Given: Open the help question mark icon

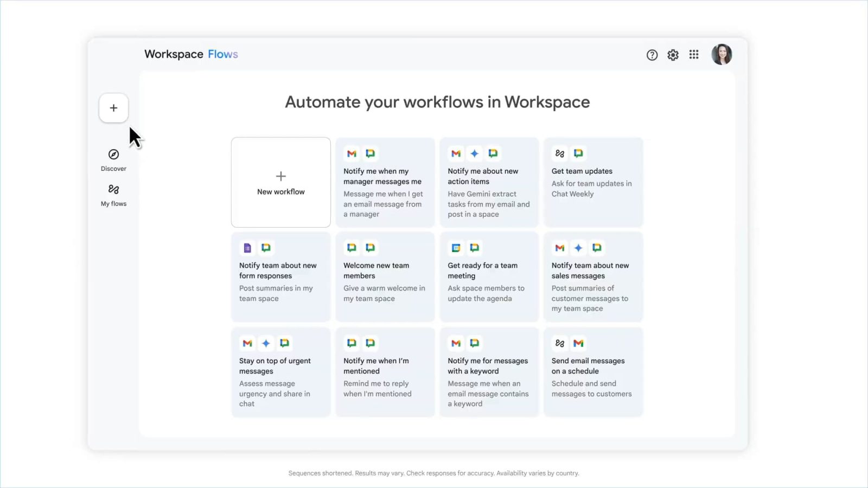Looking at the screenshot, I should click(x=652, y=54).
